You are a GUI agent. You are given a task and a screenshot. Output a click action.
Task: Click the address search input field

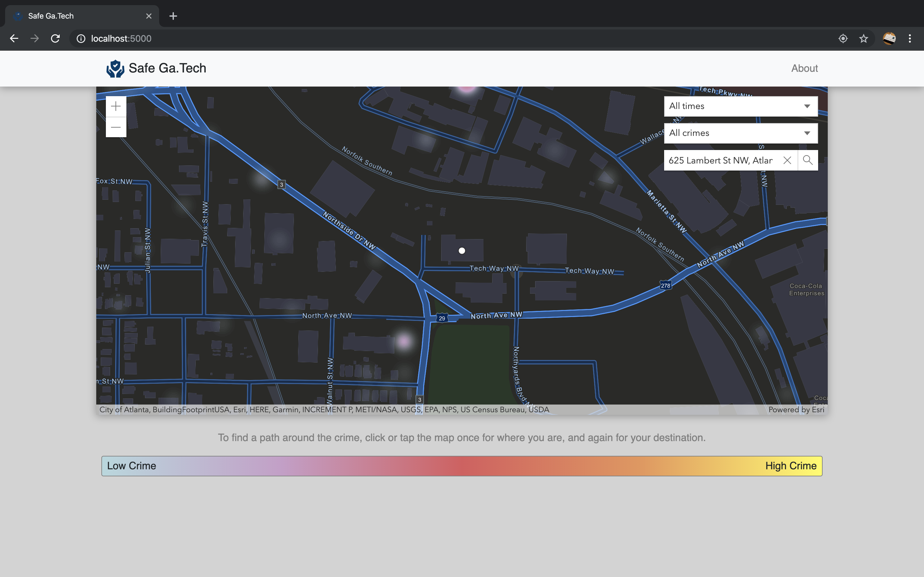pyautogui.click(x=721, y=160)
